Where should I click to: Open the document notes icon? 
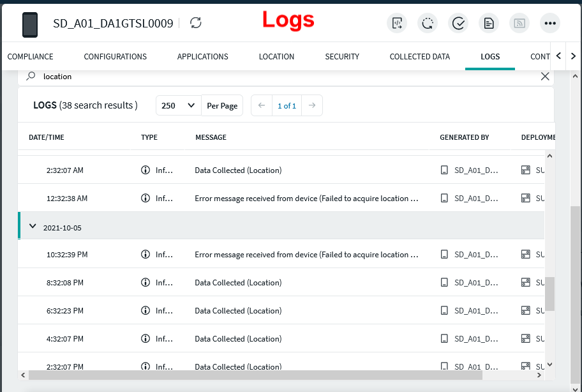pyautogui.click(x=489, y=24)
